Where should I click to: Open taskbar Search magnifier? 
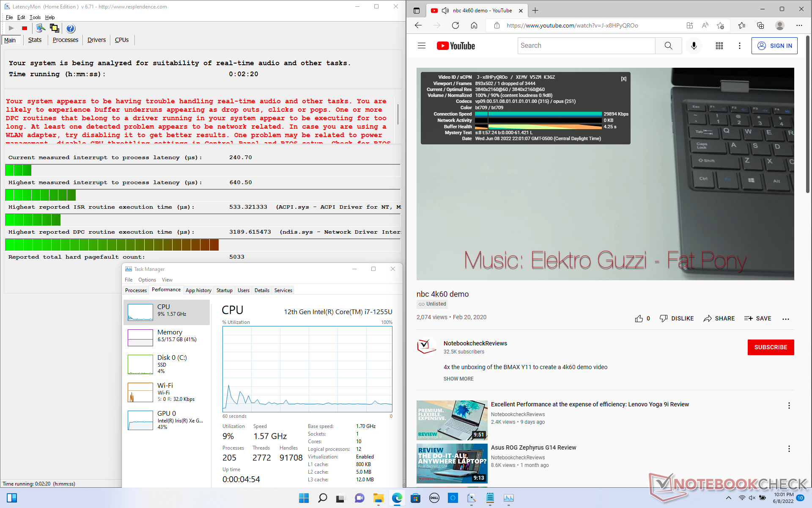tap(323, 498)
